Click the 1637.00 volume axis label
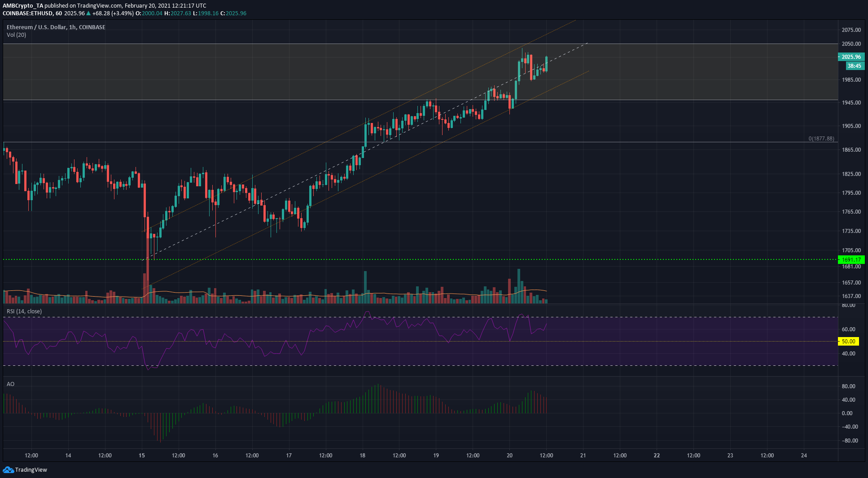The height and width of the screenshot is (478, 868). (851, 296)
